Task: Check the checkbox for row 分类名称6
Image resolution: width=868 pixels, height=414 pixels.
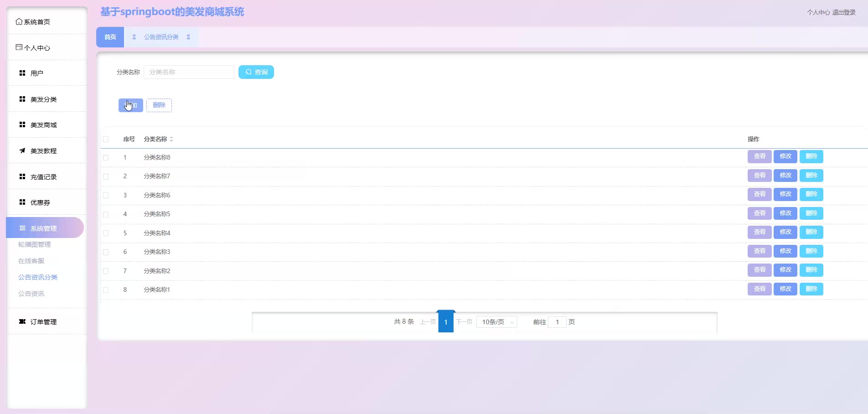Action: click(106, 196)
